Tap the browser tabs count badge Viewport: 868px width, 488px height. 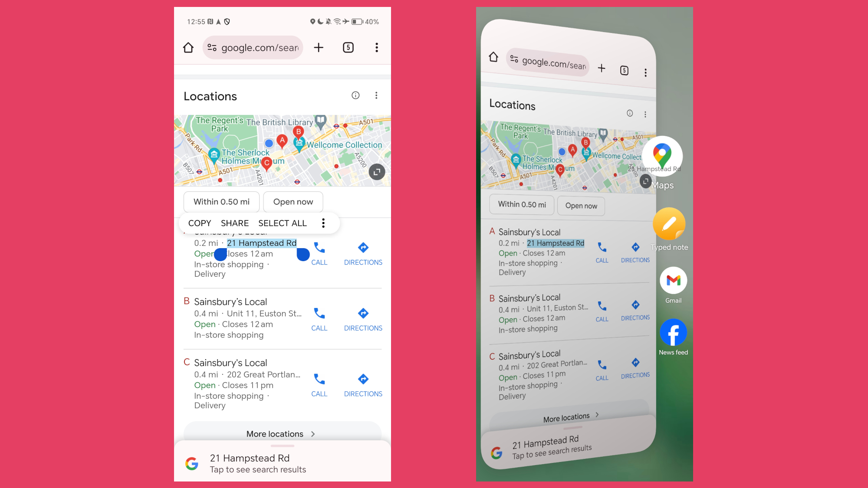[x=348, y=47]
